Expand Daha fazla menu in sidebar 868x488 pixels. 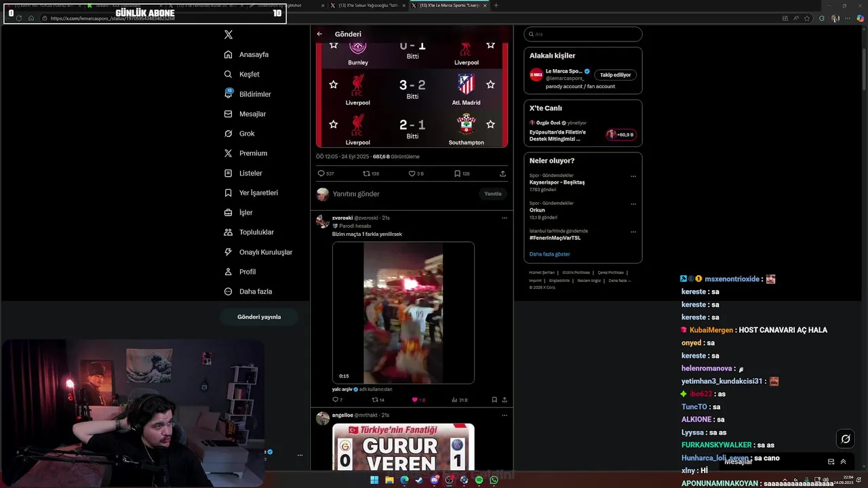tap(248, 291)
